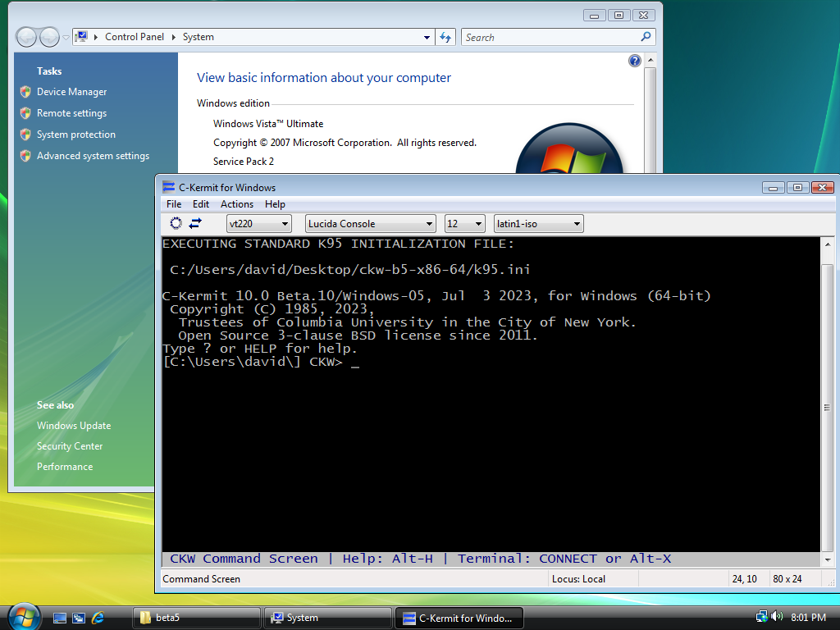The image size is (840, 630).
Task: Click the 'Type ? or HELP for help.' line
Action: coord(260,349)
